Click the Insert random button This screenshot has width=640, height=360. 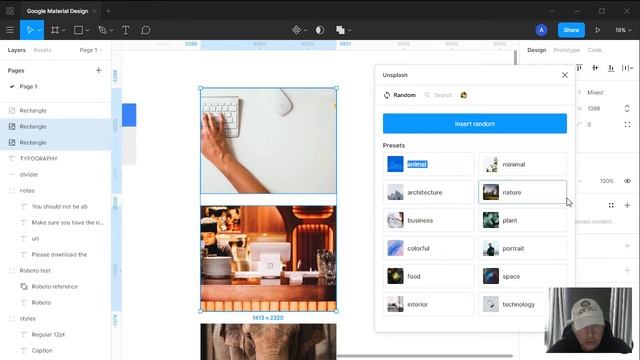475,124
